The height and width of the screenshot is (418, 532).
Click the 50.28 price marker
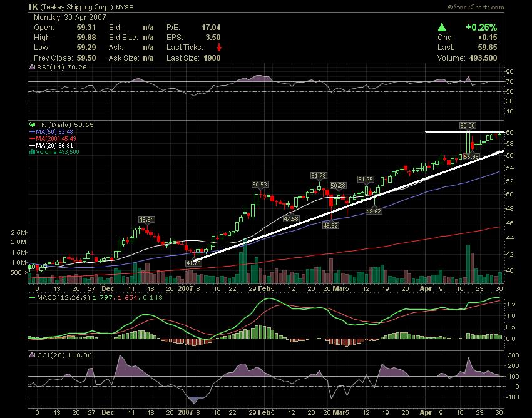click(x=338, y=186)
